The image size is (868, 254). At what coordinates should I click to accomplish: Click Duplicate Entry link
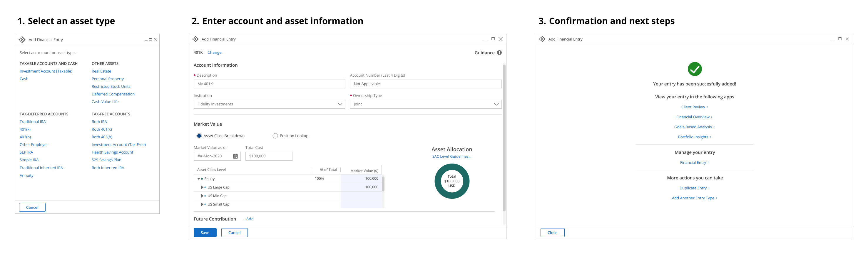pos(695,189)
